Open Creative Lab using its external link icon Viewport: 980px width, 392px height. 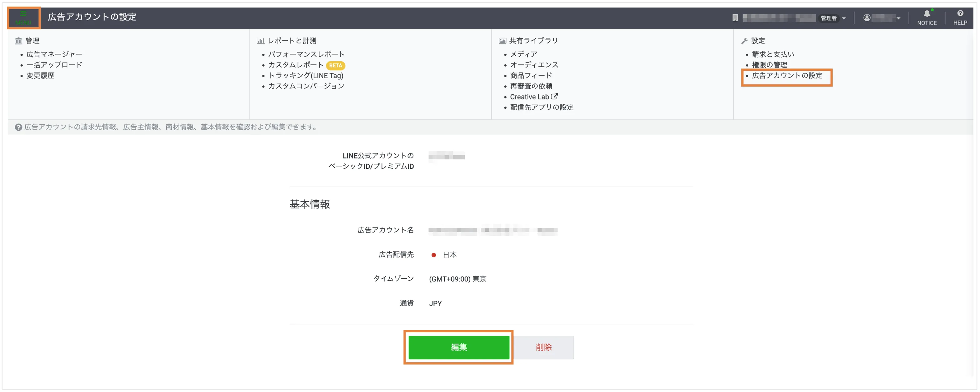click(555, 96)
